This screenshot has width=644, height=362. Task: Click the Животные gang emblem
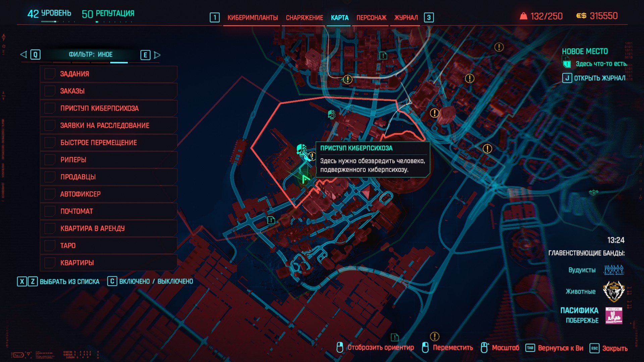[x=613, y=291]
